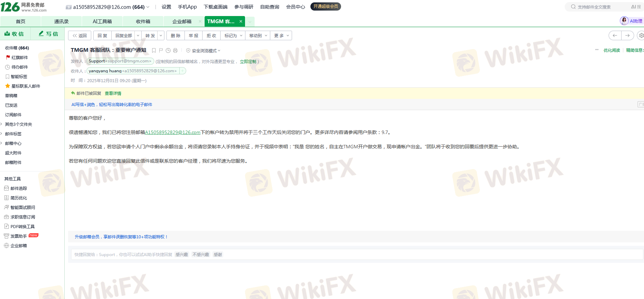This screenshot has height=299, width=644.
Task: Click the clock reminder icon beside subject
Action: coord(168,50)
